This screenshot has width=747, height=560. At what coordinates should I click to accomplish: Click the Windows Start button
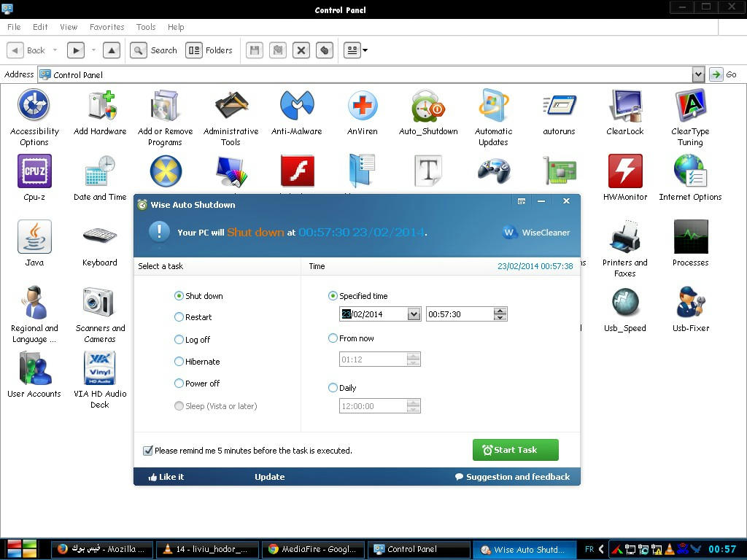(x=22, y=549)
